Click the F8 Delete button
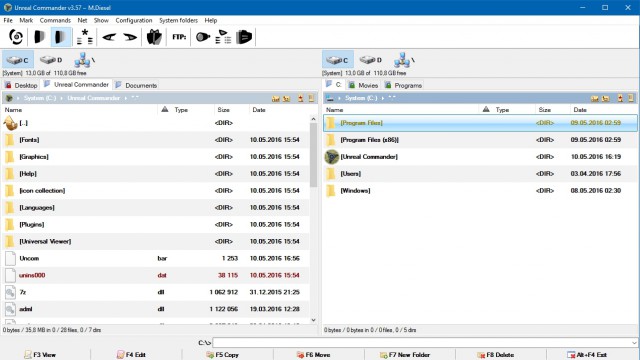 [496, 355]
